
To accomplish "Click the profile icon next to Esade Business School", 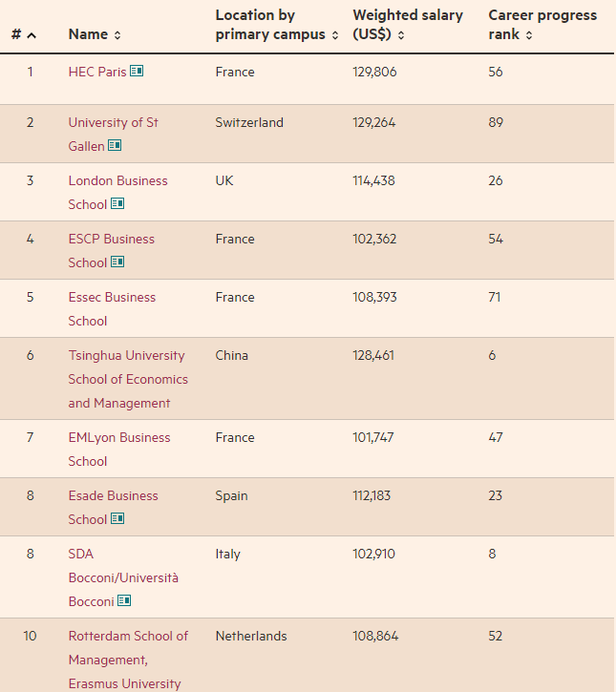I will point(117,519).
